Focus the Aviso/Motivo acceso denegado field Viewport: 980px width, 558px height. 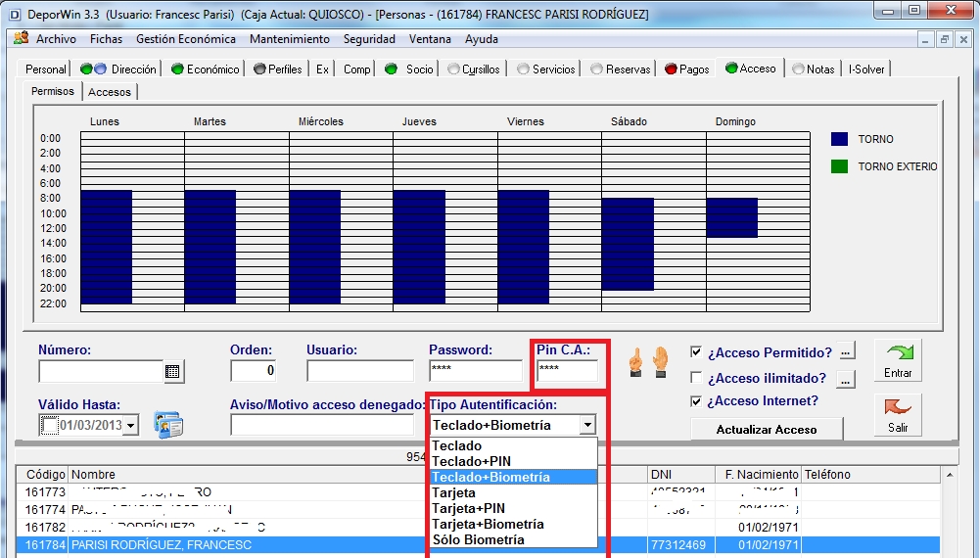tap(322, 425)
